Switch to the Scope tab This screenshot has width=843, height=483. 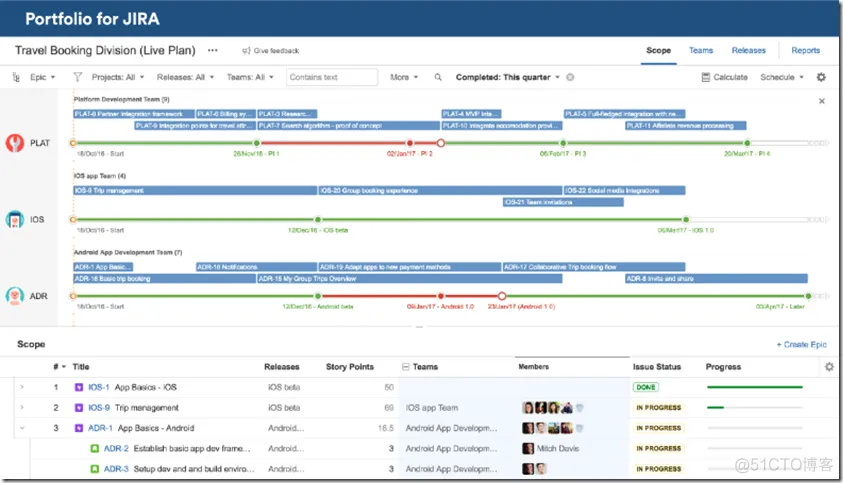pos(658,50)
